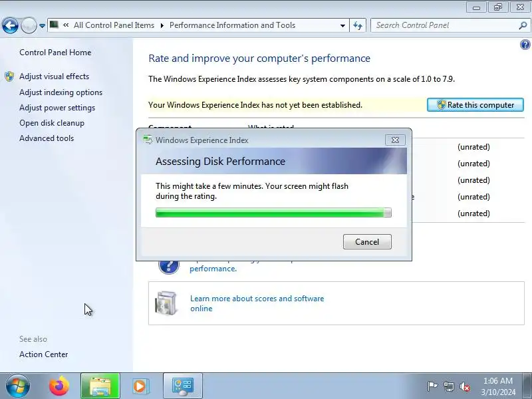Screen dimensions: 532x399
Task: Click 'Your Windows Experience Index has not yet been established'
Action: point(255,105)
